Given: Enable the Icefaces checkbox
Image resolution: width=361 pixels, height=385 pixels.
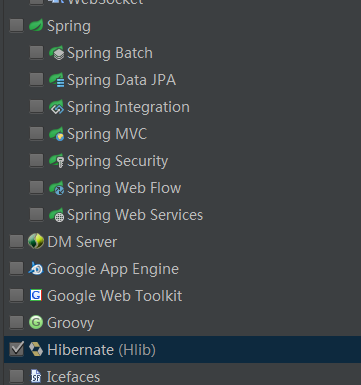Looking at the screenshot, I should coord(17,376).
